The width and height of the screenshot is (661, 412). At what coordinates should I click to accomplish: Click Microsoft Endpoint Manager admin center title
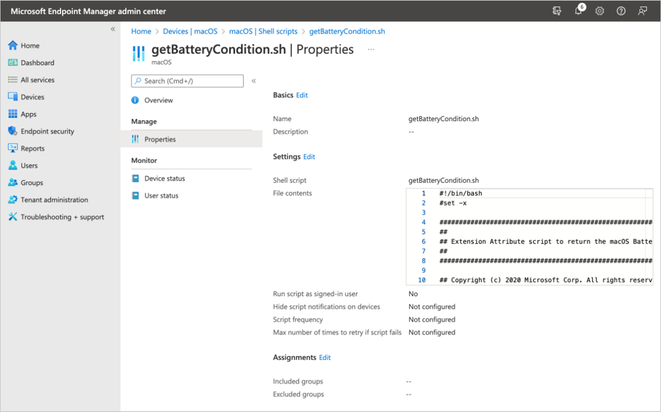click(88, 11)
